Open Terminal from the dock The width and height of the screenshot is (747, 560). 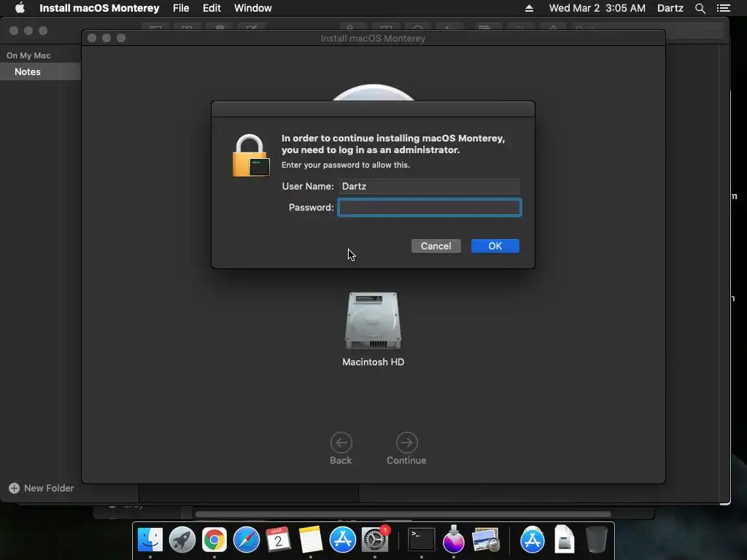[422, 540]
